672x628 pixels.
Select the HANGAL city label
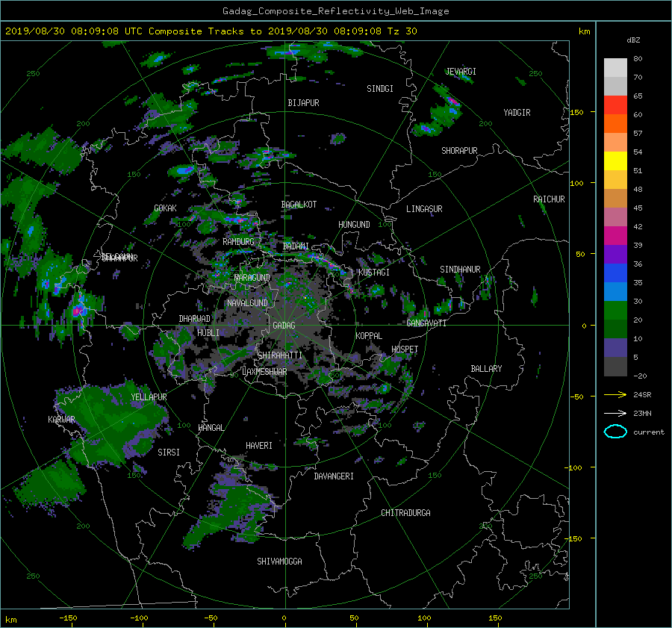(211, 428)
